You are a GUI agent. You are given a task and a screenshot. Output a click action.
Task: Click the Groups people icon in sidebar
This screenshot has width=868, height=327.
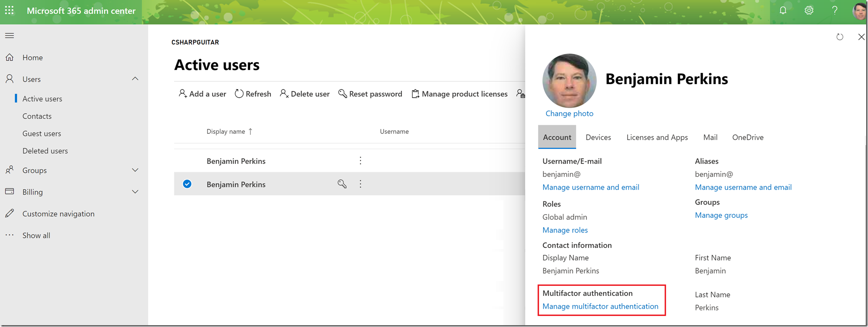10,170
